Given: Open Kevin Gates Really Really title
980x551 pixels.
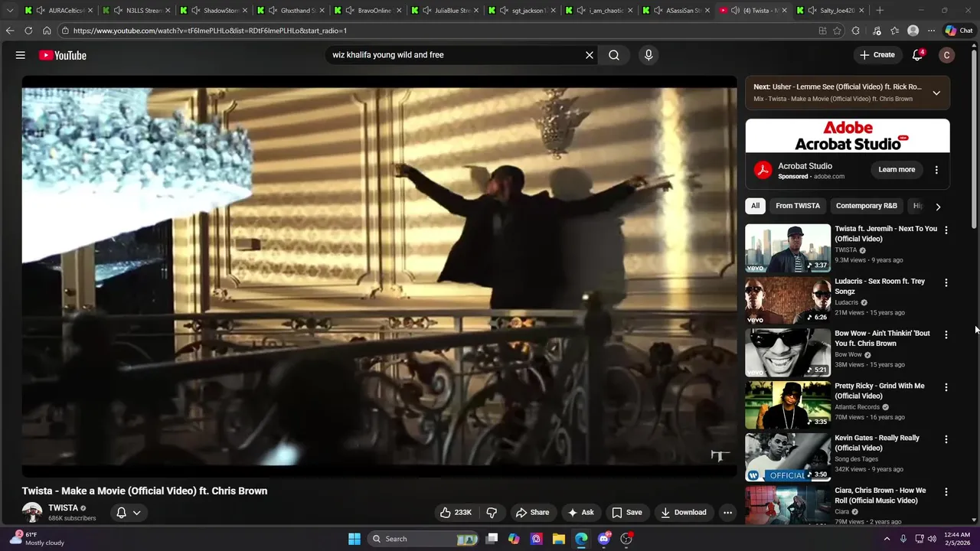Looking at the screenshot, I should [x=877, y=443].
